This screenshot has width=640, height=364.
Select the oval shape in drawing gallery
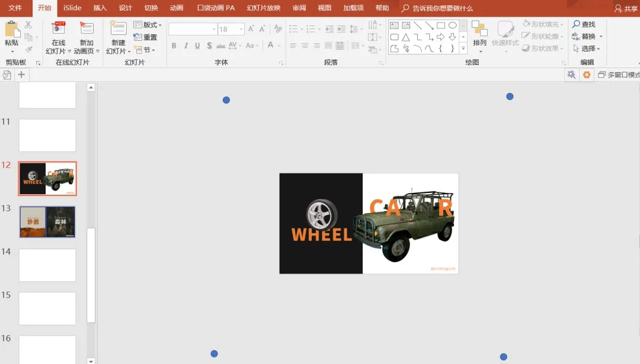pos(452,25)
